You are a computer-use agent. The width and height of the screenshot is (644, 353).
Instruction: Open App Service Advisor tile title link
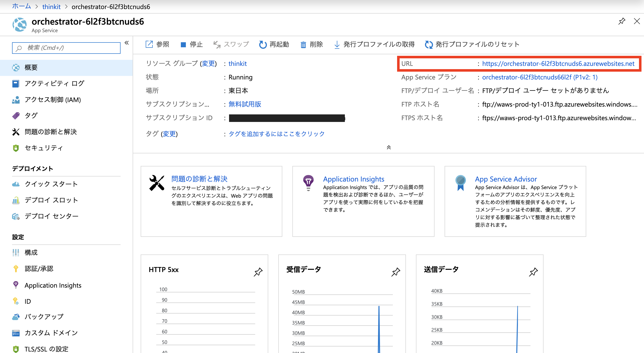(x=506, y=179)
